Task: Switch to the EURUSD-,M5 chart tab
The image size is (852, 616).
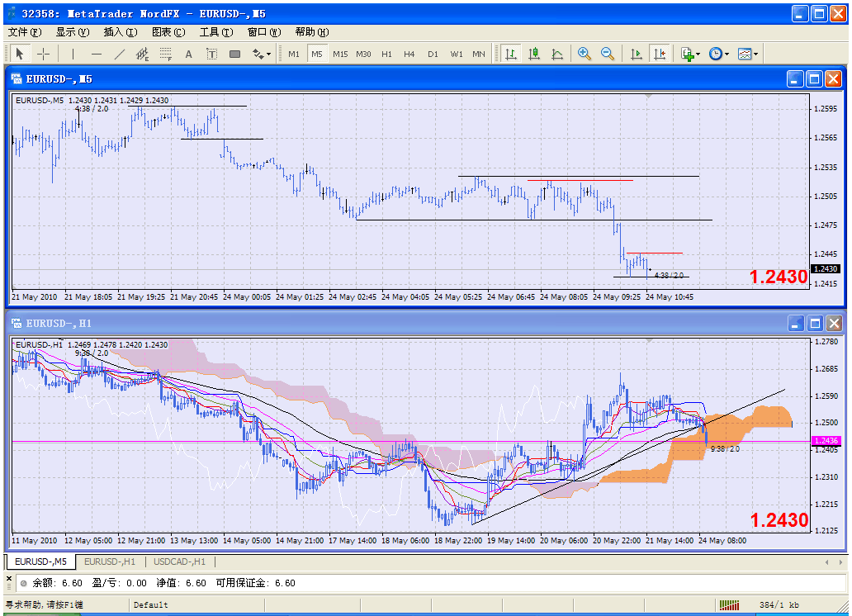Action: pos(40,562)
